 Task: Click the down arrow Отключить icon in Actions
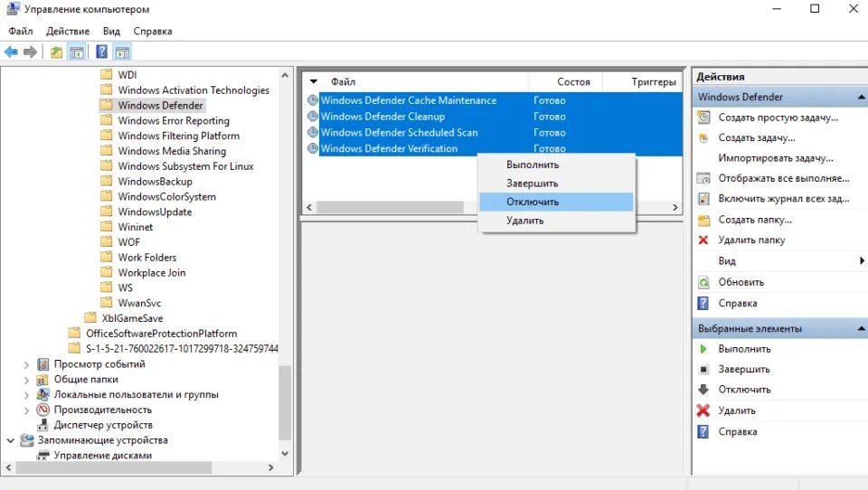click(x=703, y=390)
